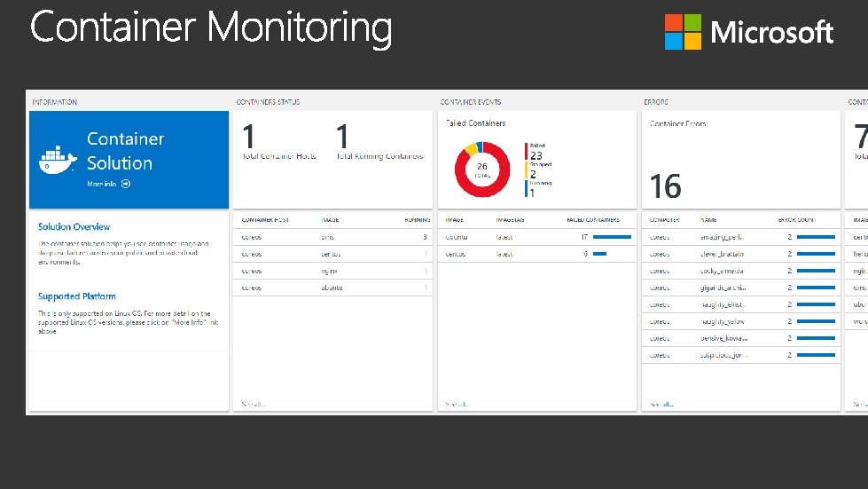The image size is (868, 489).
Task: Click See all under Container Events list
Action: (457, 405)
